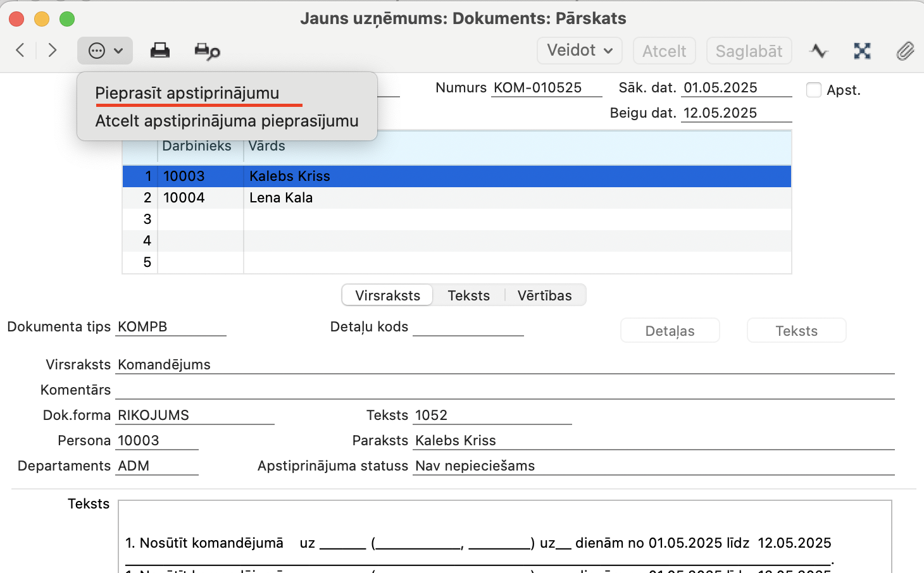Click the Komentārs input field
This screenshot has height=573, width=924.
[504, 390]
